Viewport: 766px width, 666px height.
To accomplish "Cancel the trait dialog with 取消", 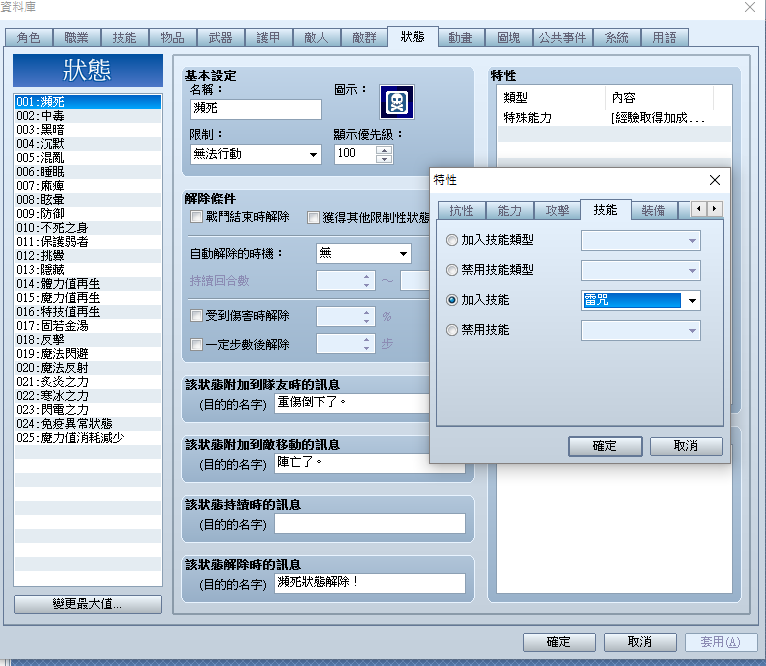I will [686, 446].
